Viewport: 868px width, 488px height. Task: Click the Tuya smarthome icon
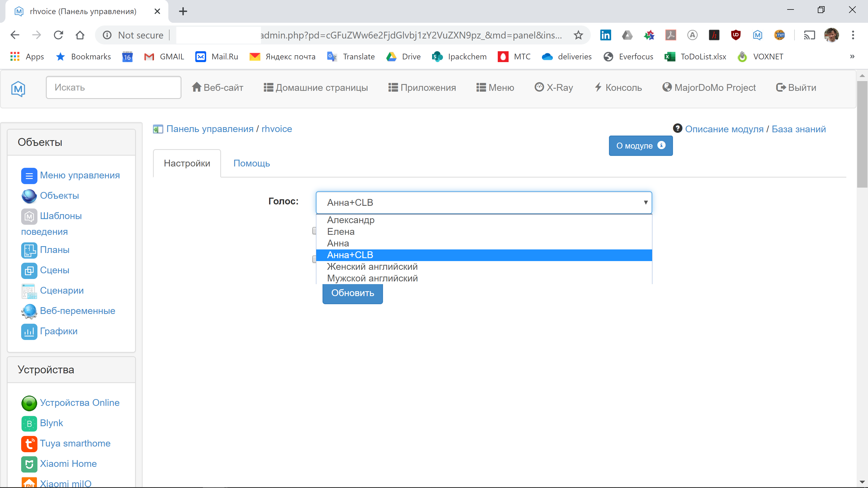click(x=29, y=444)
